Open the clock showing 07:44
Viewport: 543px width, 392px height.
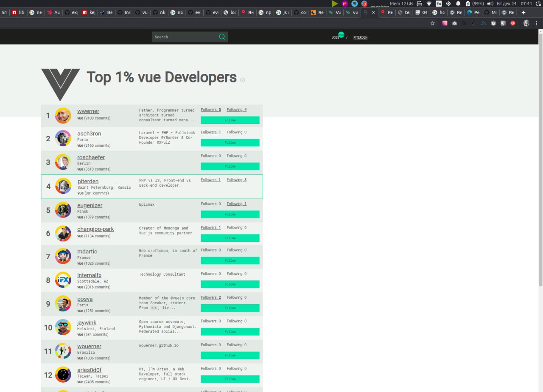526,3
